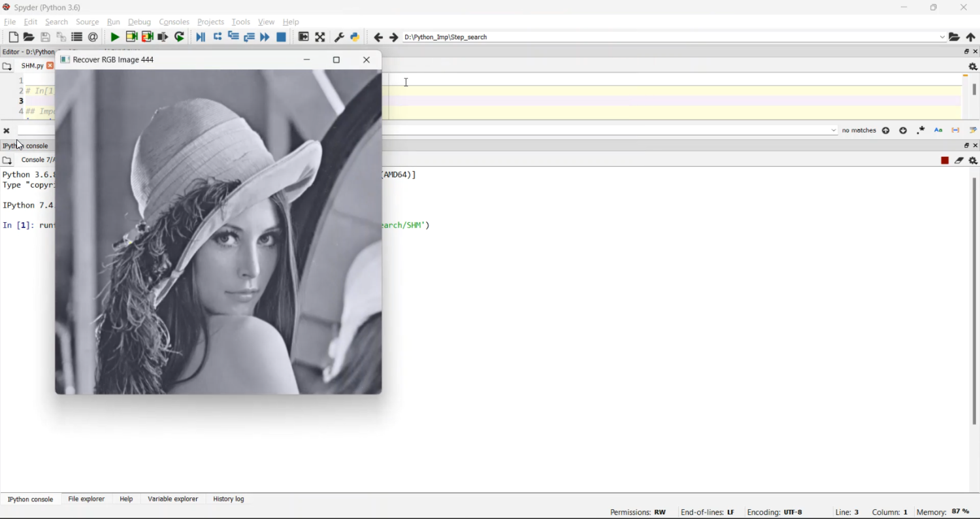Open the IPython console options gear menu
Image resolution: width=980 pixels, height=519 pixels.
point(973,161)
